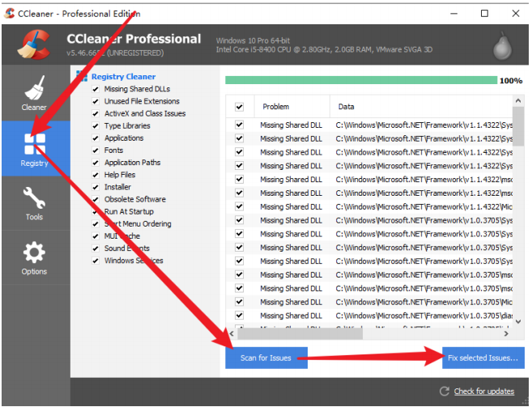532x407 pixels.
Task: Select the row with path v1.1.4322\Mic
Action: (369, 206)
